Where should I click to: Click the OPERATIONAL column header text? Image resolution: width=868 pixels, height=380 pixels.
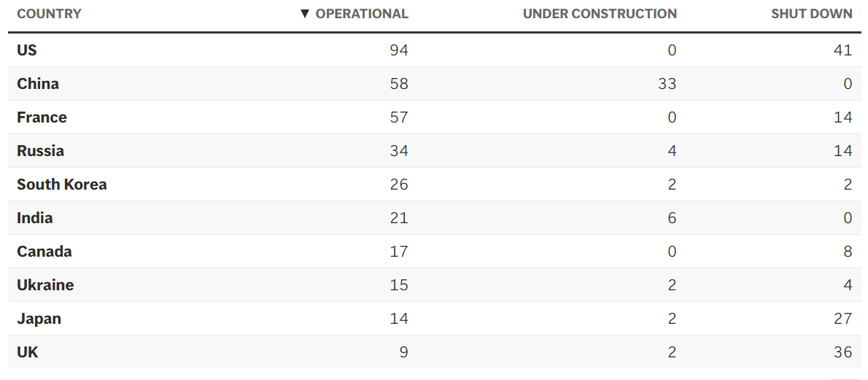[x=362, y=14]
